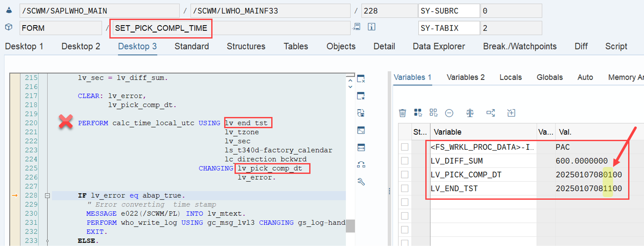
Task: Click the maximize tool icon in editor sidebar
Action: click(x=361, y=130)
